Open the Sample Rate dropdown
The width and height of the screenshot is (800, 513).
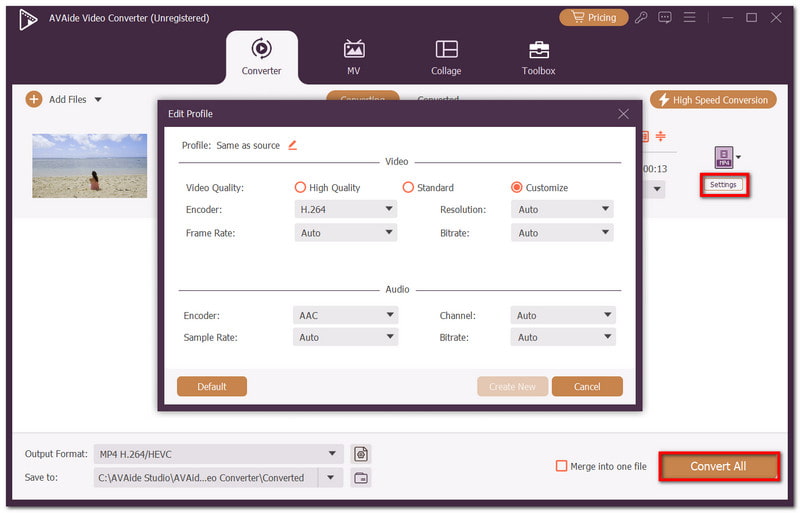click(x=345, y=337)
